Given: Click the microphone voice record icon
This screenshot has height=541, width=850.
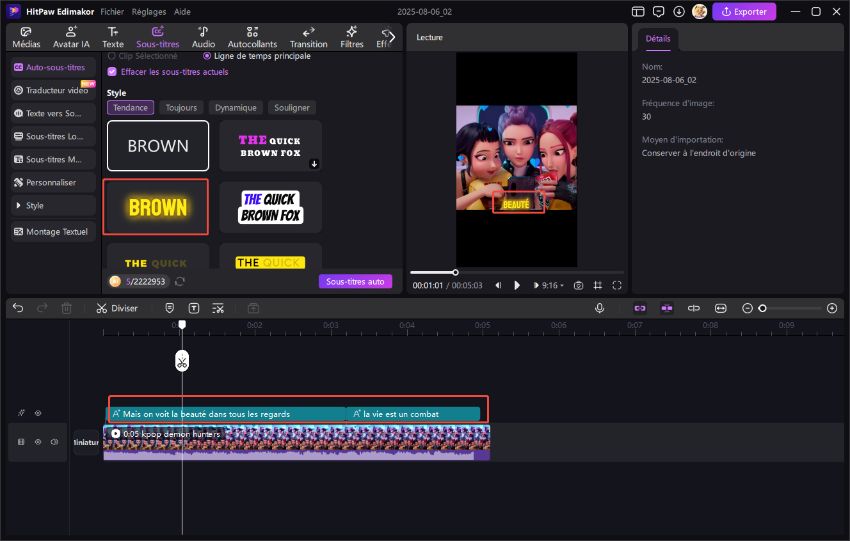Looking at the screenshot, I should [x=600, y=308].
